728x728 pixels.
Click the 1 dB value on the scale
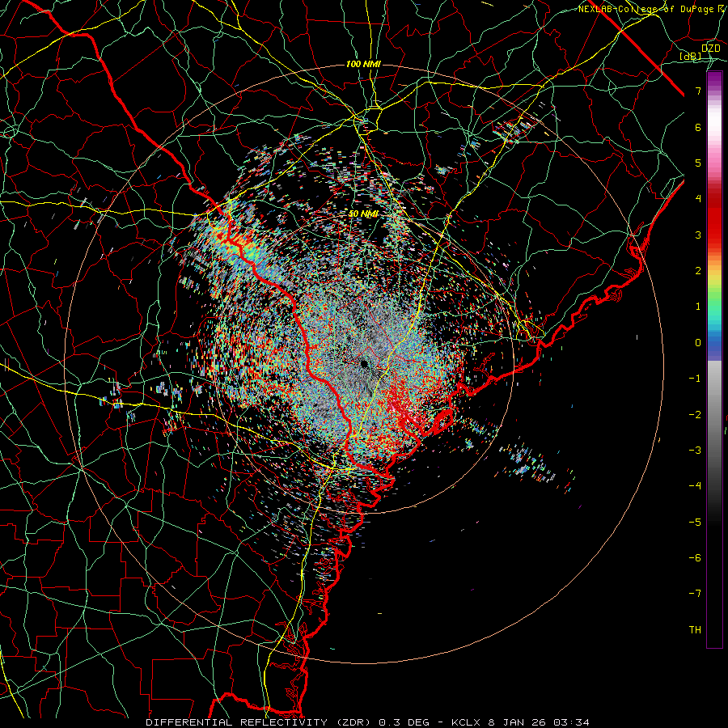(x=698, y=307)
